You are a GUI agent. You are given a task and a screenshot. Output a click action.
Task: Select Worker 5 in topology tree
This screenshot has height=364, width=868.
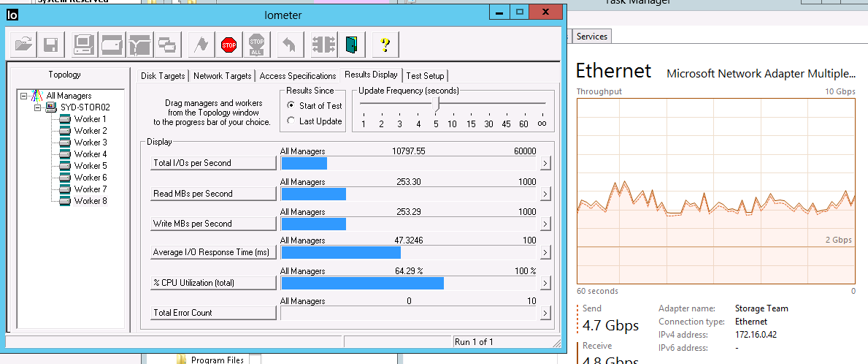click(91, 166)
